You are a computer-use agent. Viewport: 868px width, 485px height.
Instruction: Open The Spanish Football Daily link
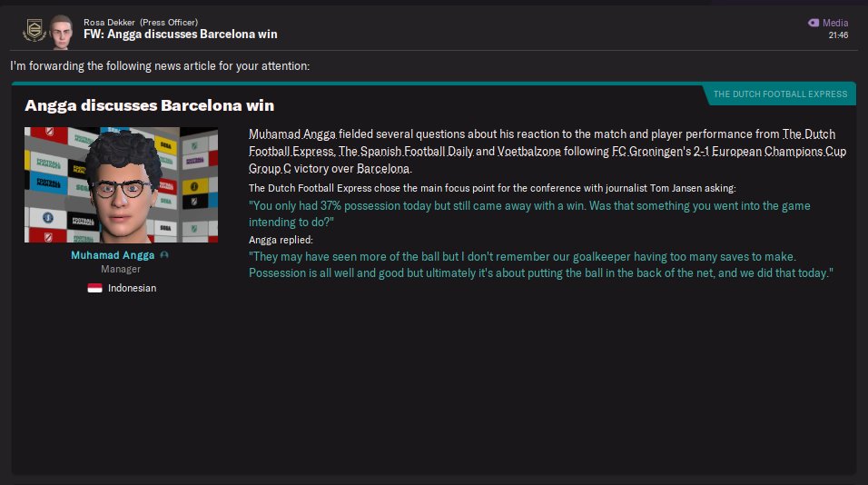[x=406, y=151]
